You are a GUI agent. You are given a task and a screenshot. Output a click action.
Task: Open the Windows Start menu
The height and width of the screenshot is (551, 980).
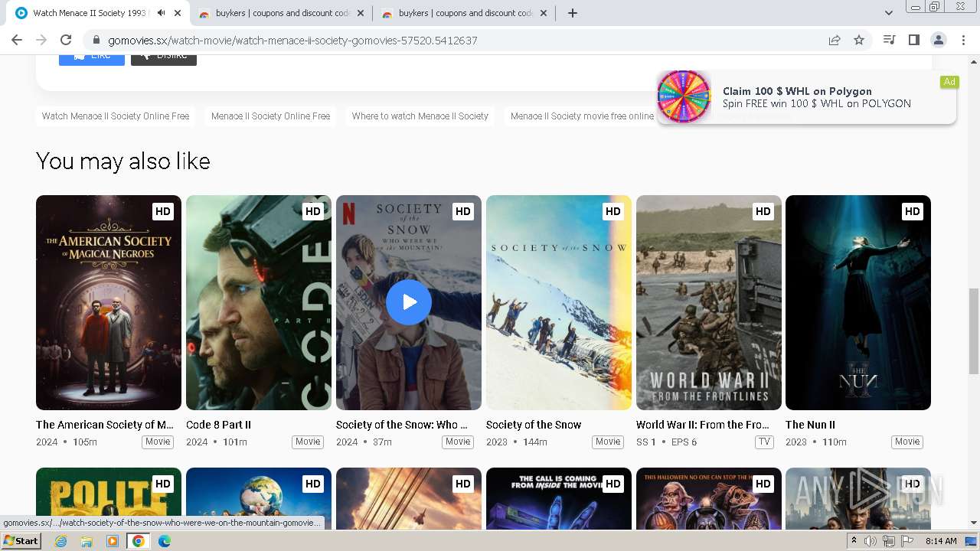[x=21, y=541]
